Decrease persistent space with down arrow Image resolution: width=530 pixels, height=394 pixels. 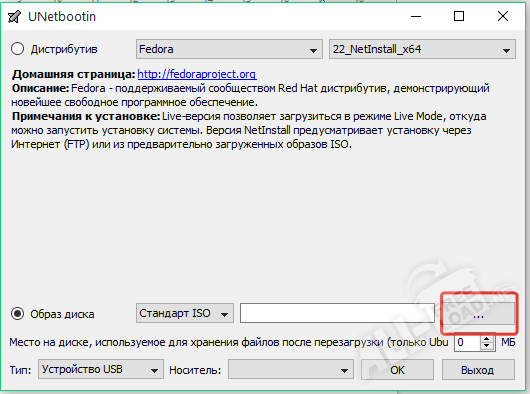pos(487,346)
